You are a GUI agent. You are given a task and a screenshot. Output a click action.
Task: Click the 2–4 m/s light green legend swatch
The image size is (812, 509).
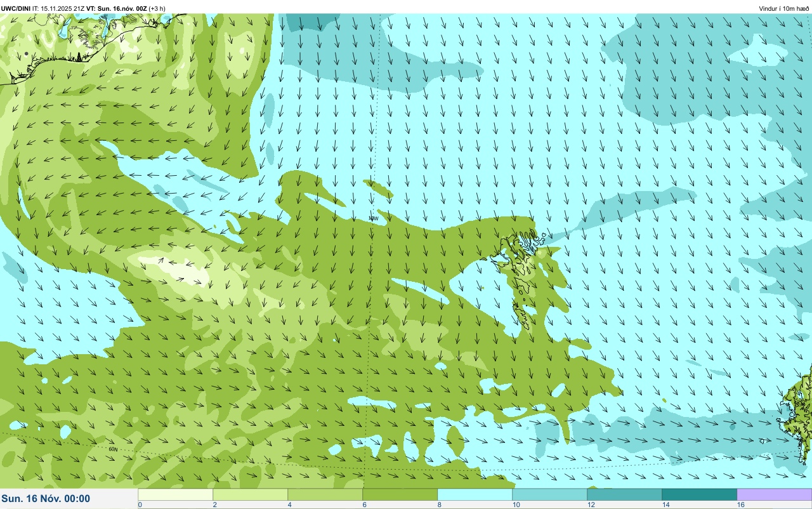pyautogui.click(x=251, y=494)
